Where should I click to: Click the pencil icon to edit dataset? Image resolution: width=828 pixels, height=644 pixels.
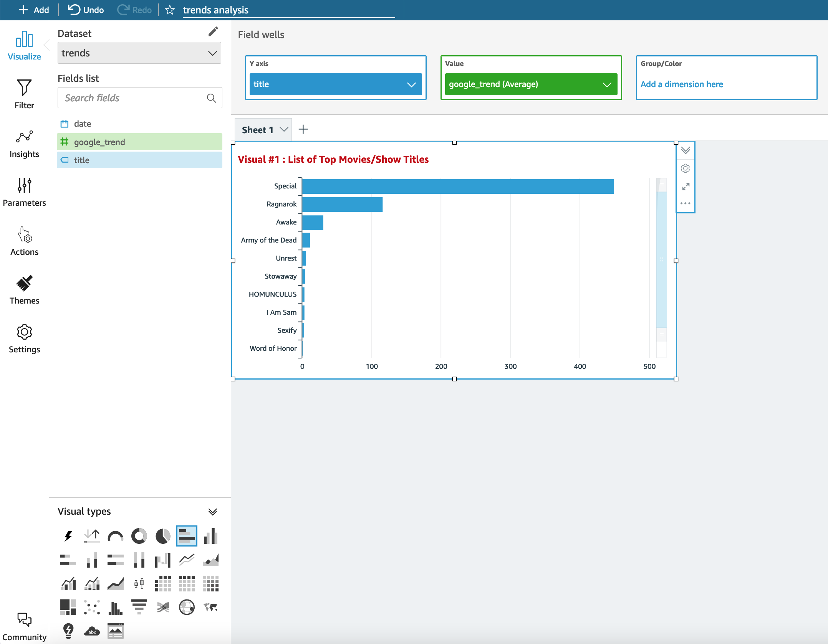pyautogui.click(x=213, y=32)
